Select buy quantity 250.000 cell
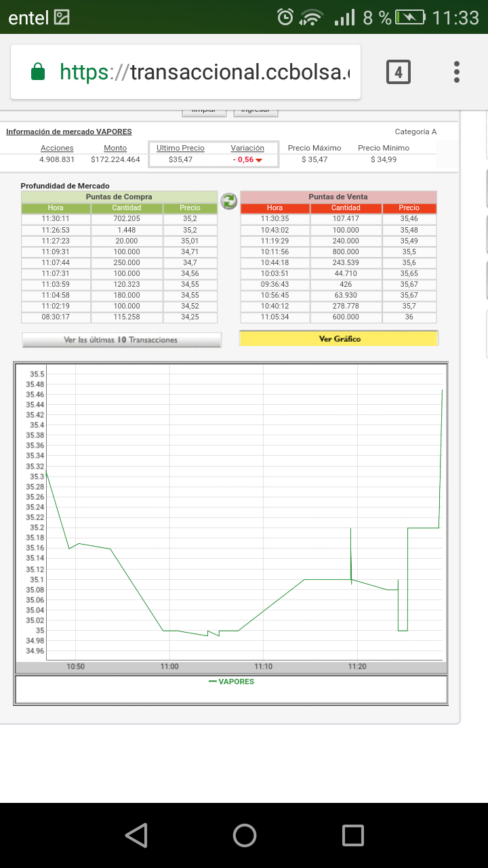Viewport: 488px width, 868px height. (127, 262)
